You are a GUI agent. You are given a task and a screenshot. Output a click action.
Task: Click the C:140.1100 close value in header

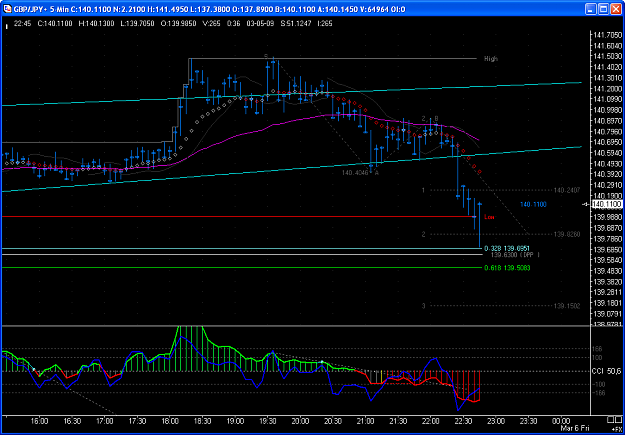(55, 24)
